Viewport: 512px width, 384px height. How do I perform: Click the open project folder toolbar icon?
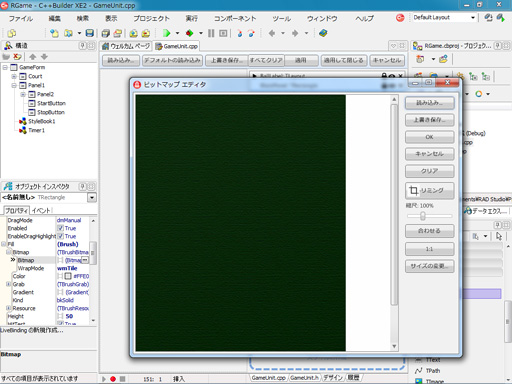click(68, 33)
